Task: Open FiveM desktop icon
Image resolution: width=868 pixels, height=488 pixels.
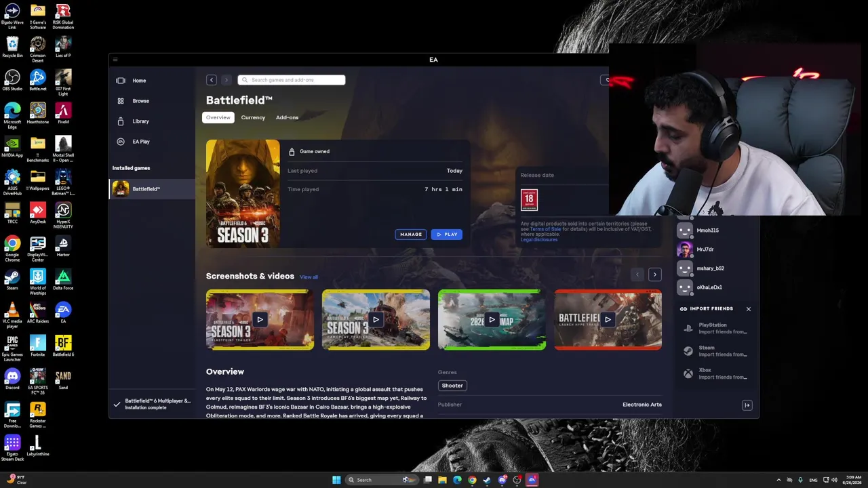Action: click(63, 113)
